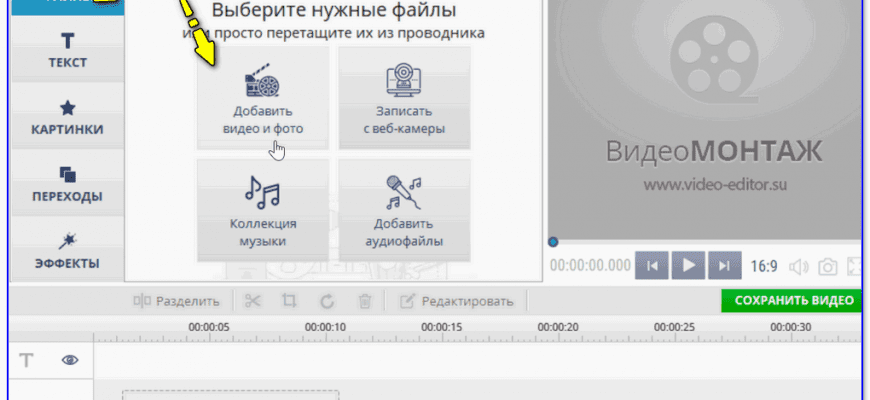Open the ТЕКСТ sidebar tab
Viewport: 870px width, 400px height.
(67, 49)
